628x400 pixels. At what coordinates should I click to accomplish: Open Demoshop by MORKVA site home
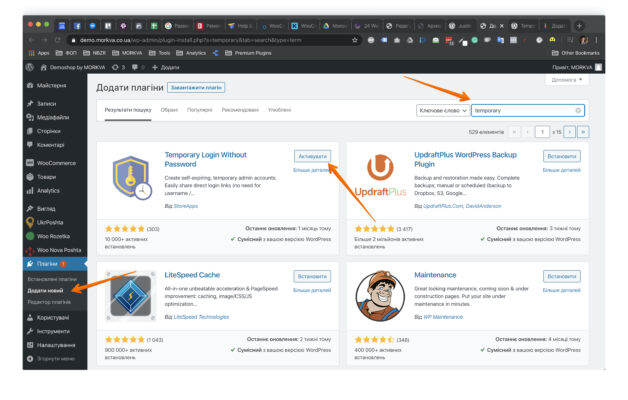[x=73, y=67]
